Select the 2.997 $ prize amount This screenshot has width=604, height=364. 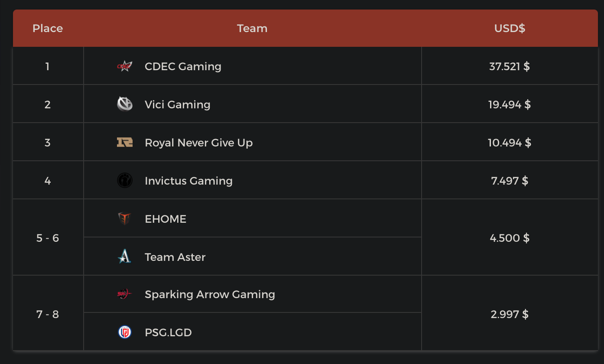[x=510, y=314]
